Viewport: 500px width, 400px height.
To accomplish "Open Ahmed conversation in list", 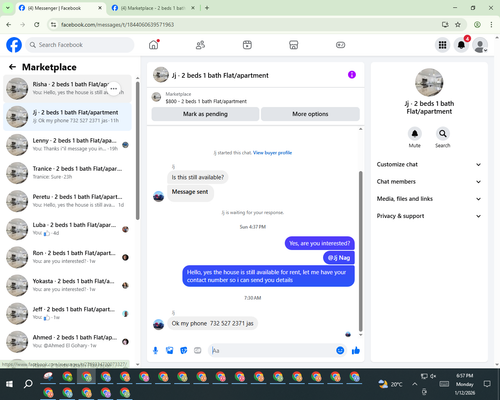I will pos(67,342).
